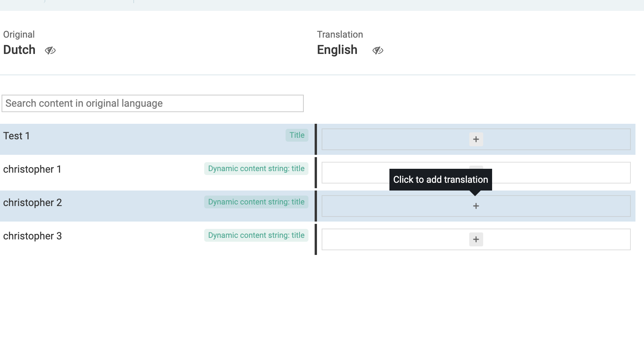
Task: Select the christopher 3 original text
Action: [x=32, y=236]
